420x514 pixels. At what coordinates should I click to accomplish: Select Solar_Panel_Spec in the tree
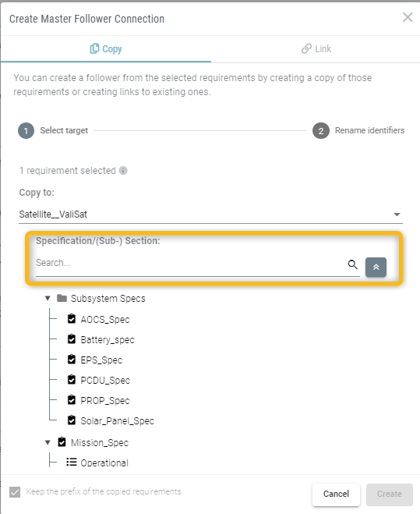pyautogui.click(x=118, y=420)
